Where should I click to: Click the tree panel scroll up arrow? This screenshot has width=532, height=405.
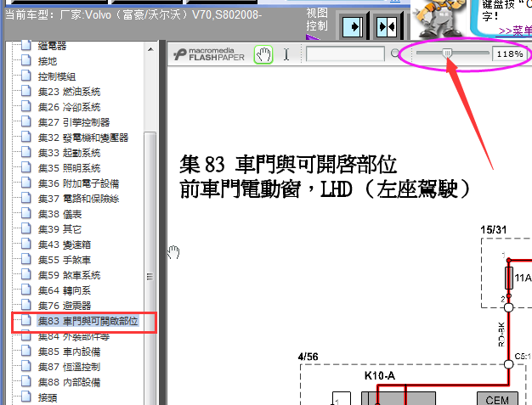tap(150, 49)
